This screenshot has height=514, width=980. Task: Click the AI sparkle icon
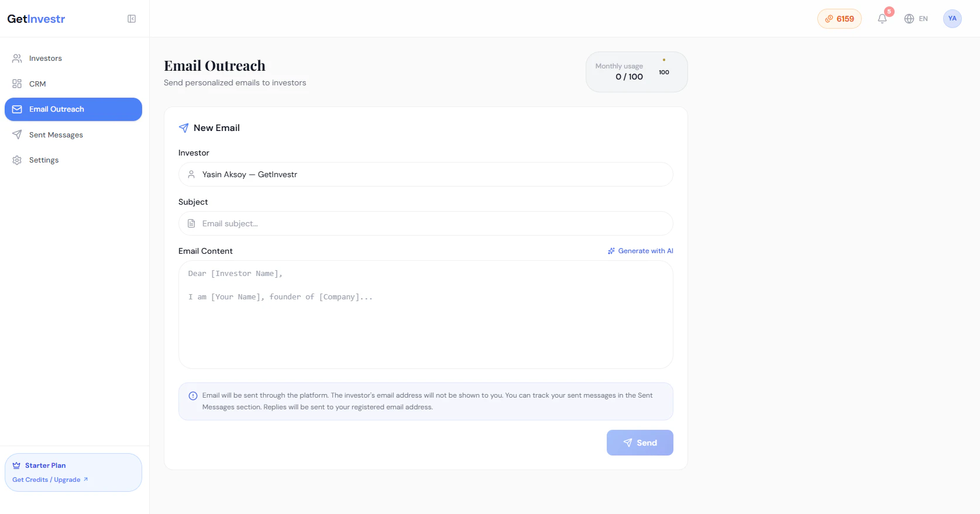611,251
